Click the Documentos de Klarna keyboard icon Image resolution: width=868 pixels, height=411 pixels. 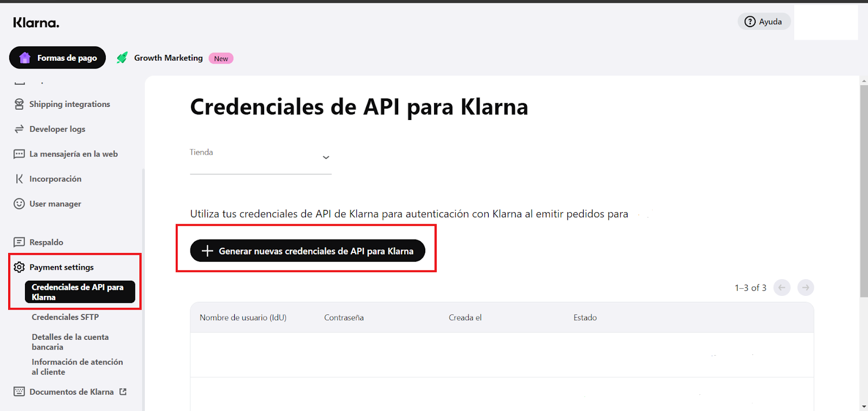tap(19, 391)
